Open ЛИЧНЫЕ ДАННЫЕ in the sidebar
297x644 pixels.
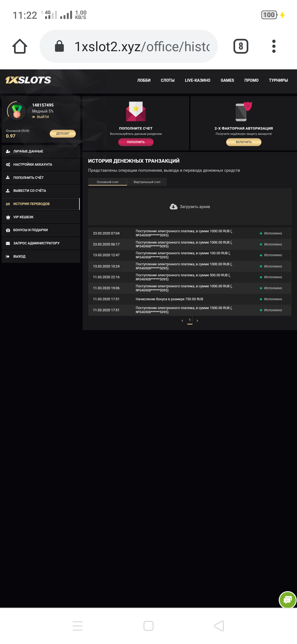[41, 151]
